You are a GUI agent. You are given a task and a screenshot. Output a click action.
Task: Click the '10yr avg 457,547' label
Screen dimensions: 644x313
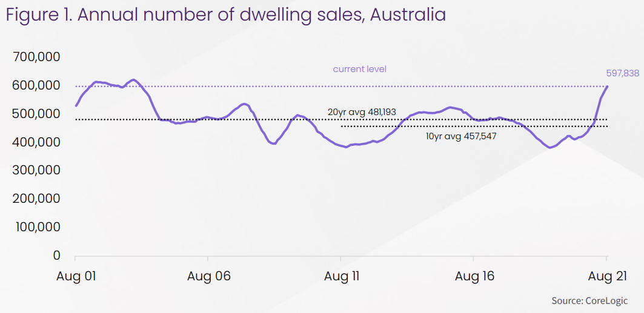462,137
